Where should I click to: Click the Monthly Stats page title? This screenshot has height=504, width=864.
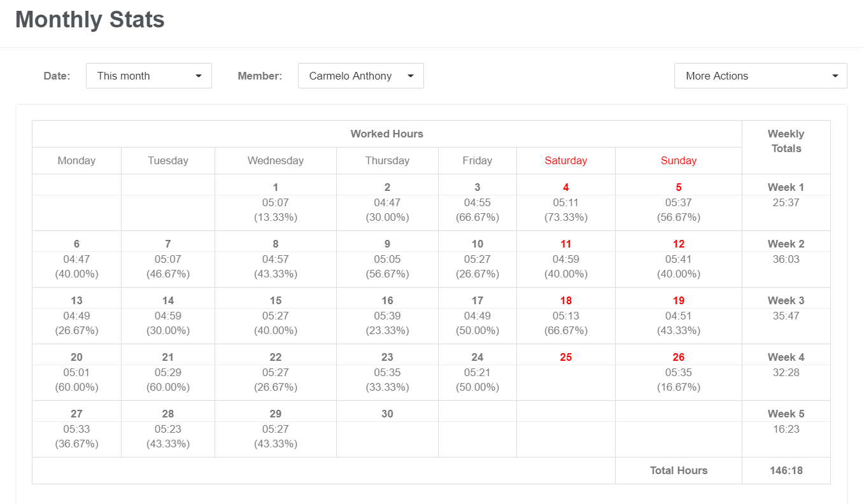tap(90, 20)
